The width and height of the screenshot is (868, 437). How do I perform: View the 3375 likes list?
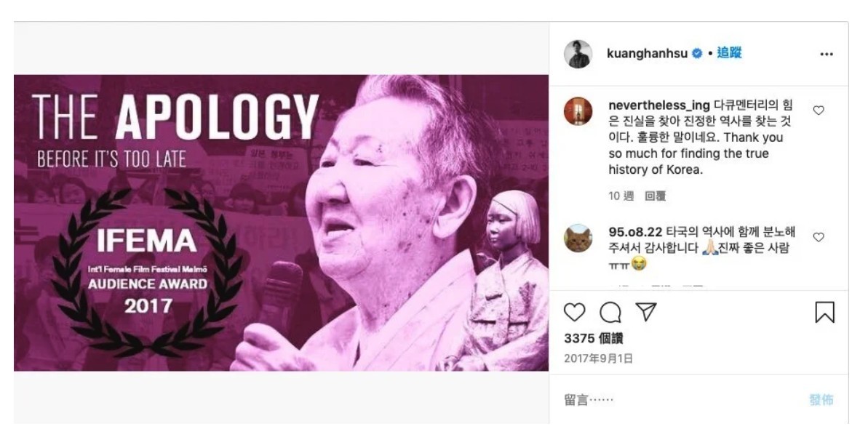[594, 338]
